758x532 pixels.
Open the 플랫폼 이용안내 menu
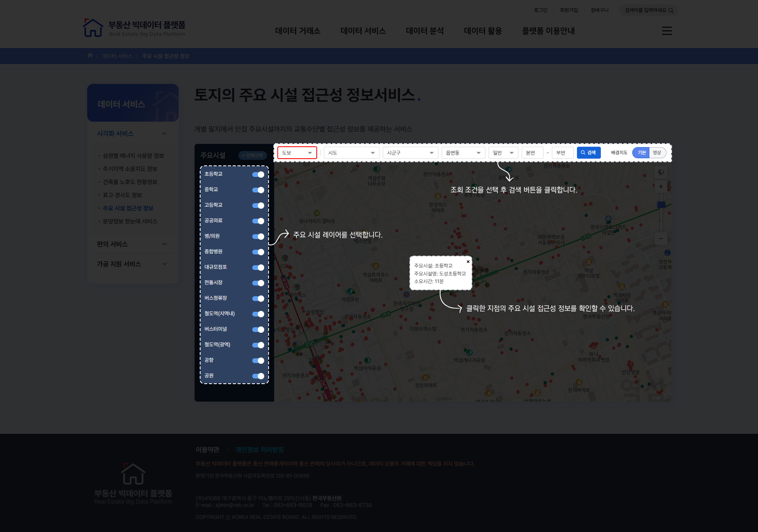[x=548, y=31]
